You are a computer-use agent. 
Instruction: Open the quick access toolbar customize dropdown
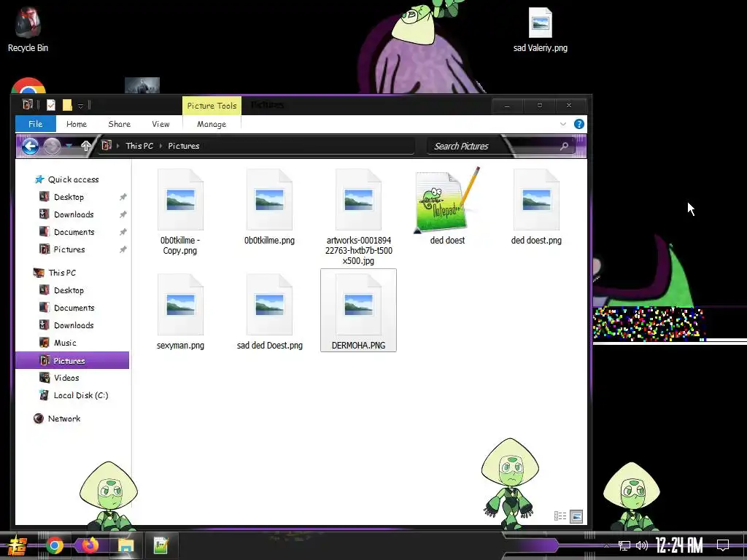click(80, 106)
